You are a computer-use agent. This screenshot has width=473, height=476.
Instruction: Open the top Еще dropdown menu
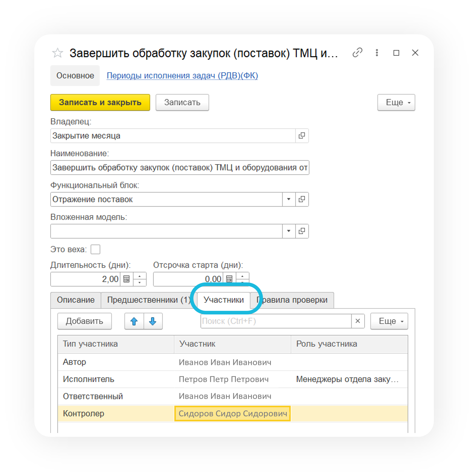(396, 102)
